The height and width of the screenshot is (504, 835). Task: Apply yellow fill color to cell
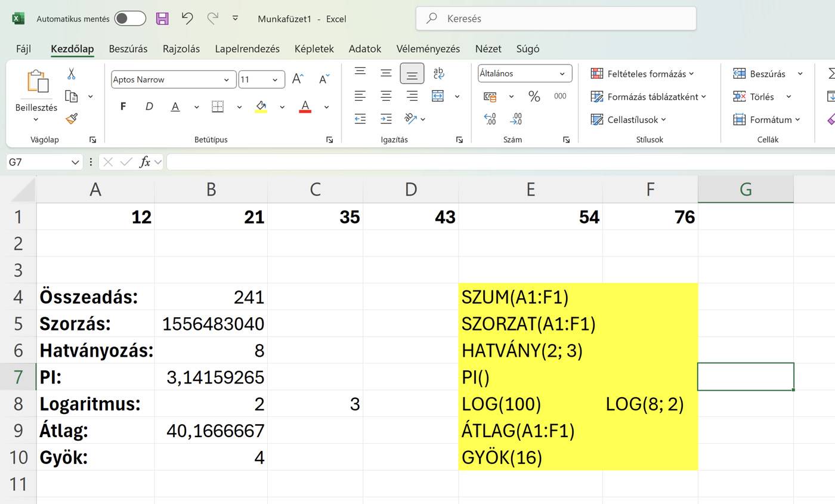click(x=261, y=107)
